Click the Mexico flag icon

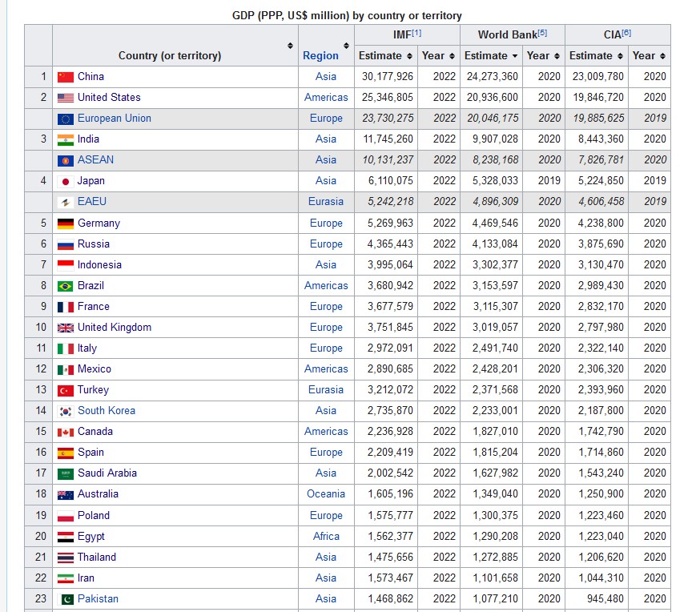[x=65, y=369]
